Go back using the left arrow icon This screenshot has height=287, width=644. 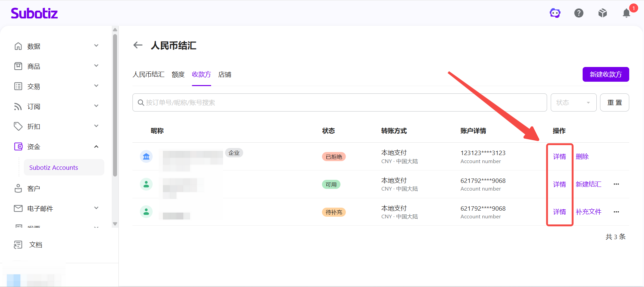(x=138, y=45)
